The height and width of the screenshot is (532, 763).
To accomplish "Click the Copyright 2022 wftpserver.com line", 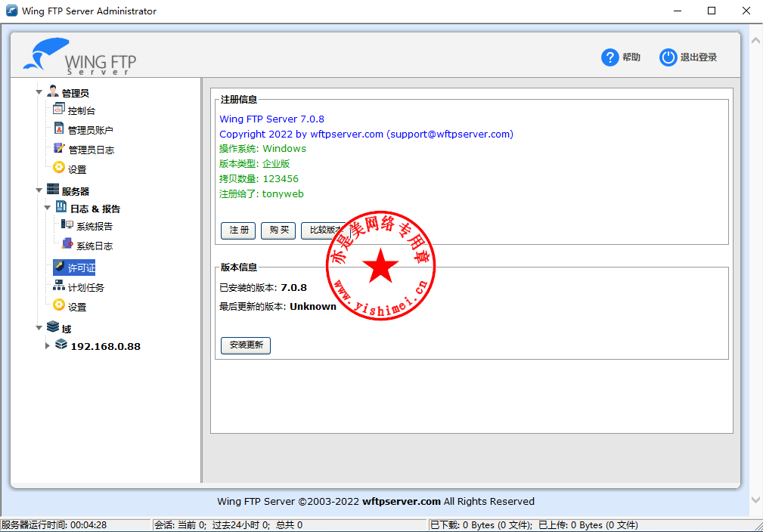I will pos(367,135).
